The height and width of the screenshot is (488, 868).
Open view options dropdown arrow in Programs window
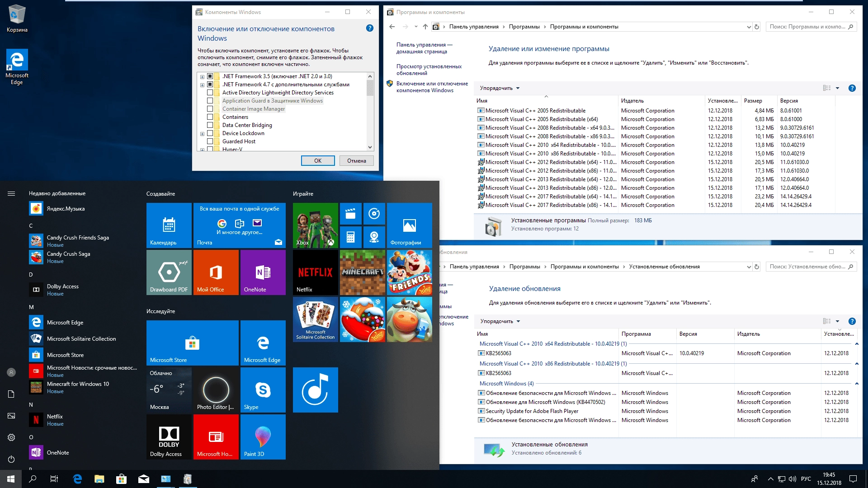tap(837, 88)
